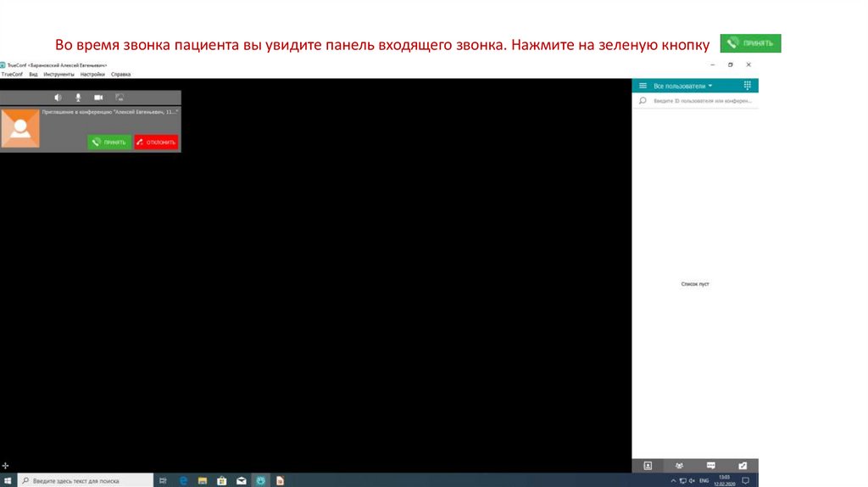Image resolution: width=868 pixels, height=487 pixels.
Task: Open the chat messages tab icon
Action: pyautogui.click(x=711, y=466)
